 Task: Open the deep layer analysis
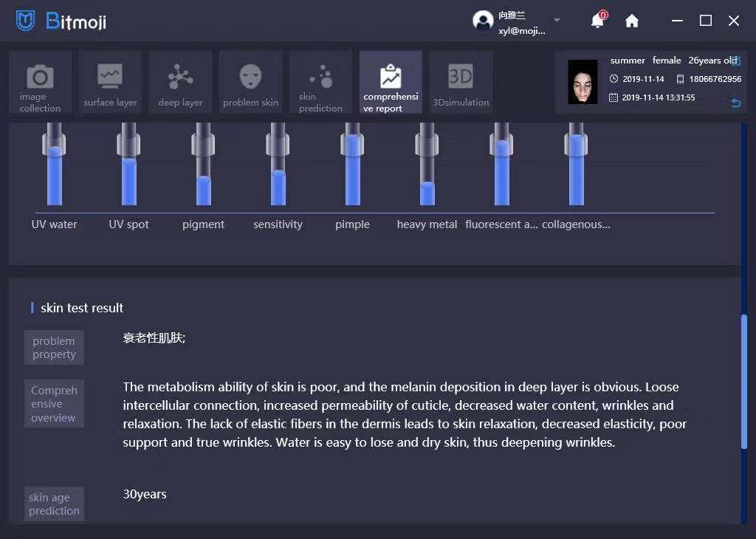[x=180, y=83]
